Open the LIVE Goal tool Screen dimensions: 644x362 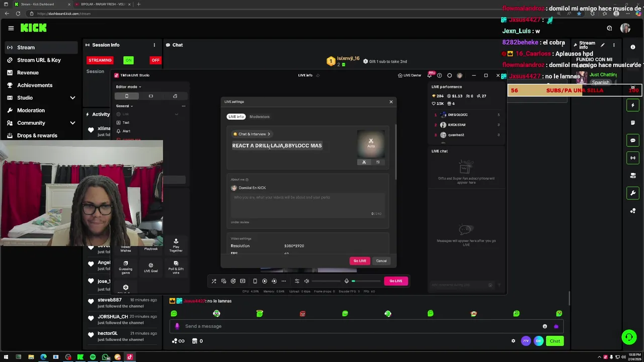click(x=151, y=267)
